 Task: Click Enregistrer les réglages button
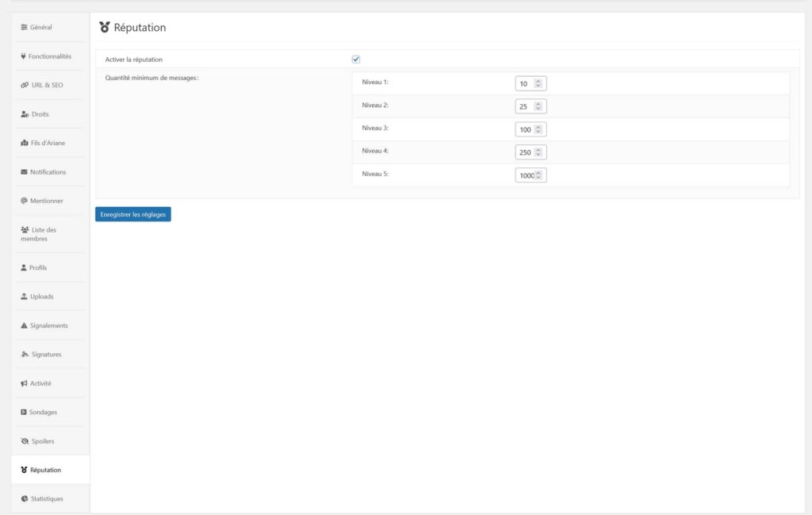click(x=133, y=214)
